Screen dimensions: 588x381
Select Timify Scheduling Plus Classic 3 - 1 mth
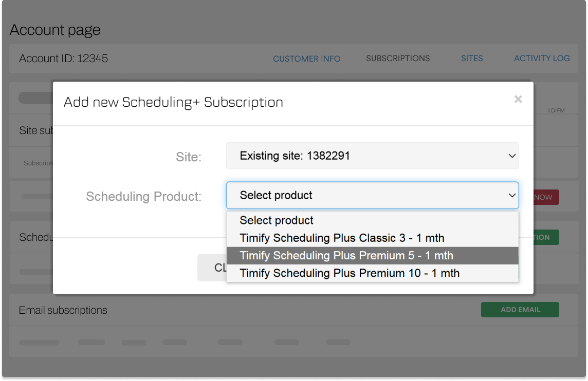[372, 238]
